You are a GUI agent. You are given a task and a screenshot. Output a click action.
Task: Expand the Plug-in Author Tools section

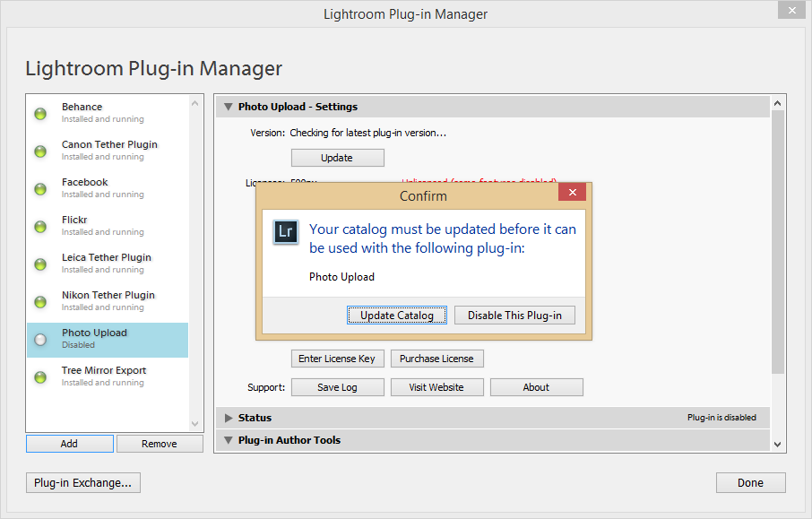coord(229,440)
